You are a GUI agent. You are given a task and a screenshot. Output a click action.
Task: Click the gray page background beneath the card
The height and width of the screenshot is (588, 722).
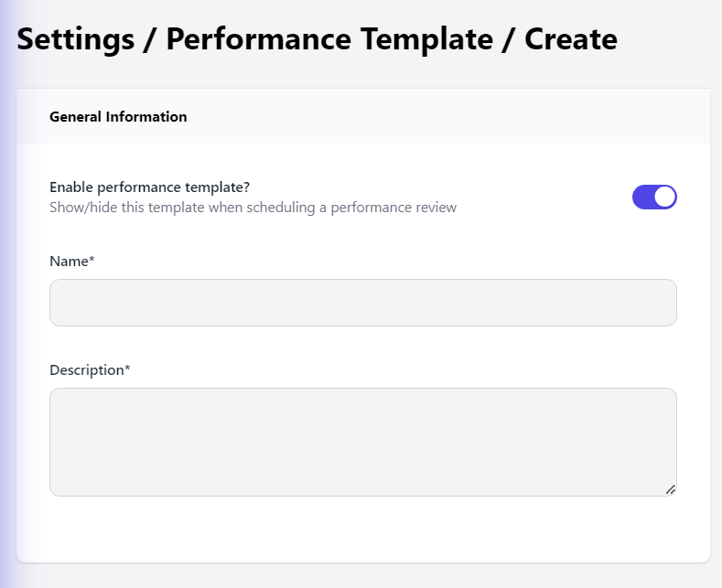363,576
